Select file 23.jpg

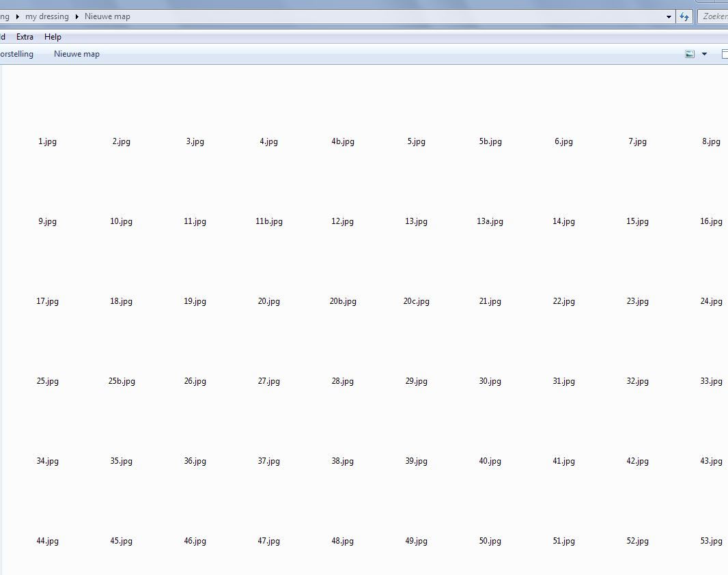tap(637, 301)
